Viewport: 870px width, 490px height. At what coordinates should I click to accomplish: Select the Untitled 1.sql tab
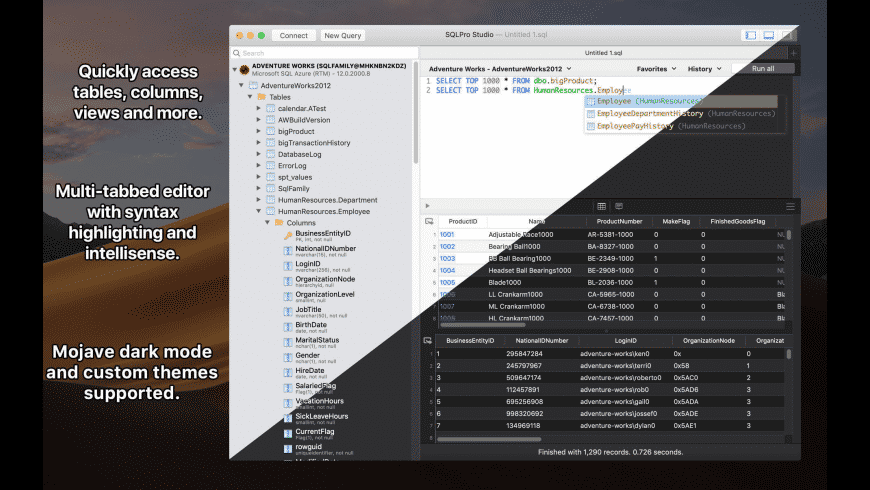pyautogui.click(x=603, y=53)
